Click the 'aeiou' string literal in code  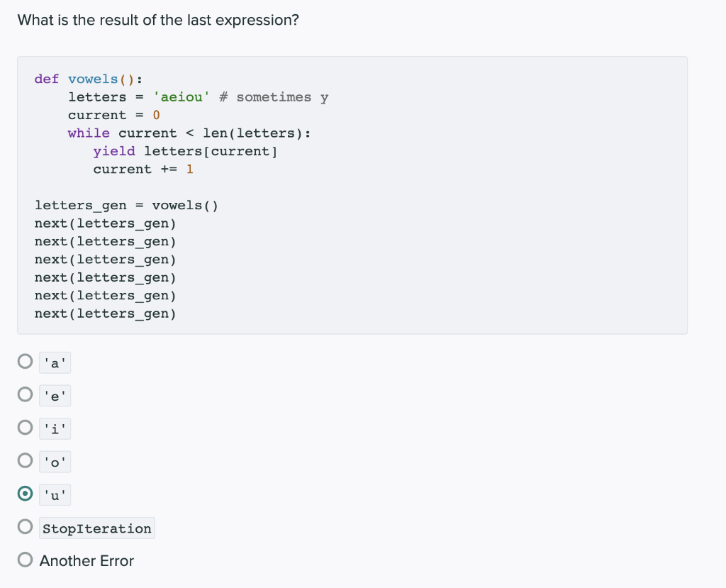[x=181, y=96]
